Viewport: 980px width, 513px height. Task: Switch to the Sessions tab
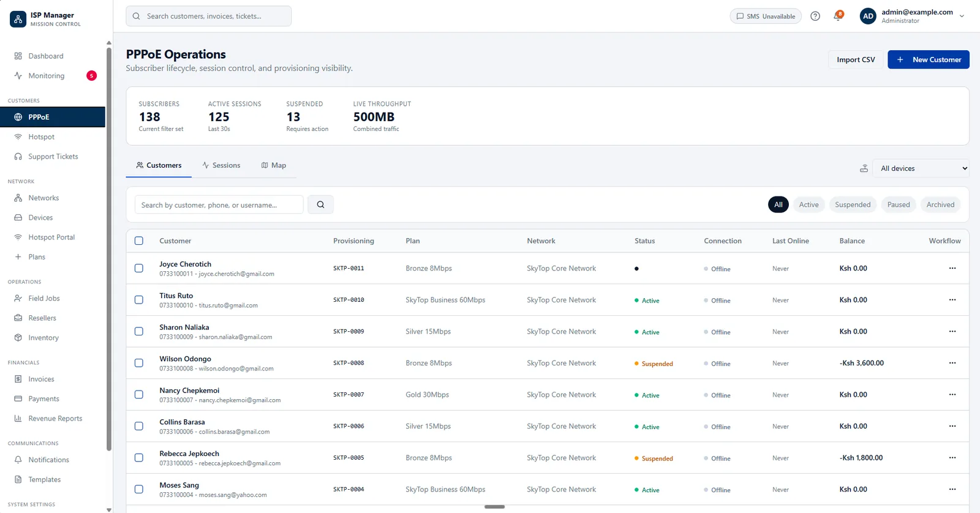pyautogui.click(x=221, y=165)
